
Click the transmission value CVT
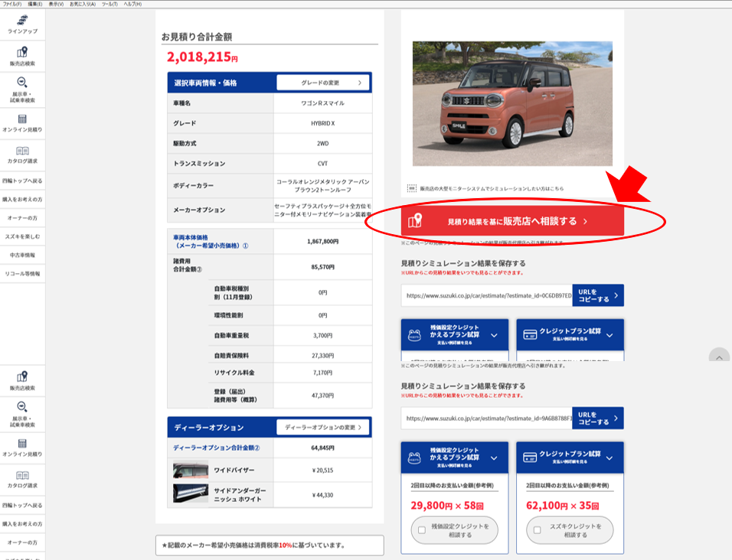(x=322, y=164)
